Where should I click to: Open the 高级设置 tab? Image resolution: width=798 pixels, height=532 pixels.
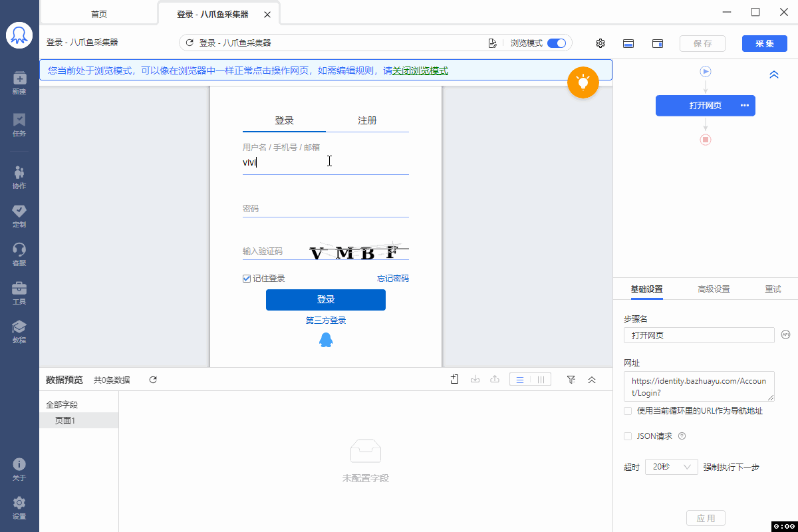[714, 289]
